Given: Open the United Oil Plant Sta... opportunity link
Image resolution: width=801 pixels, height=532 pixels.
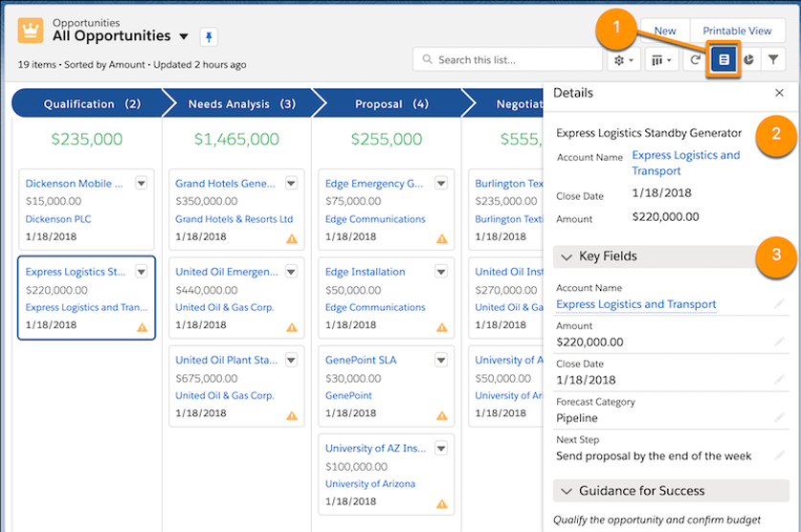Looking at the screenshot, I should tap(226, 360).
